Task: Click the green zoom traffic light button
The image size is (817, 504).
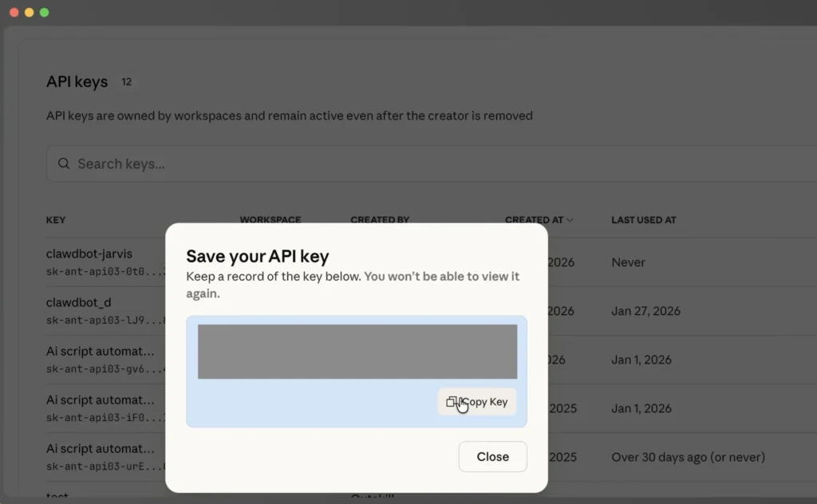Action: (45, 12)
